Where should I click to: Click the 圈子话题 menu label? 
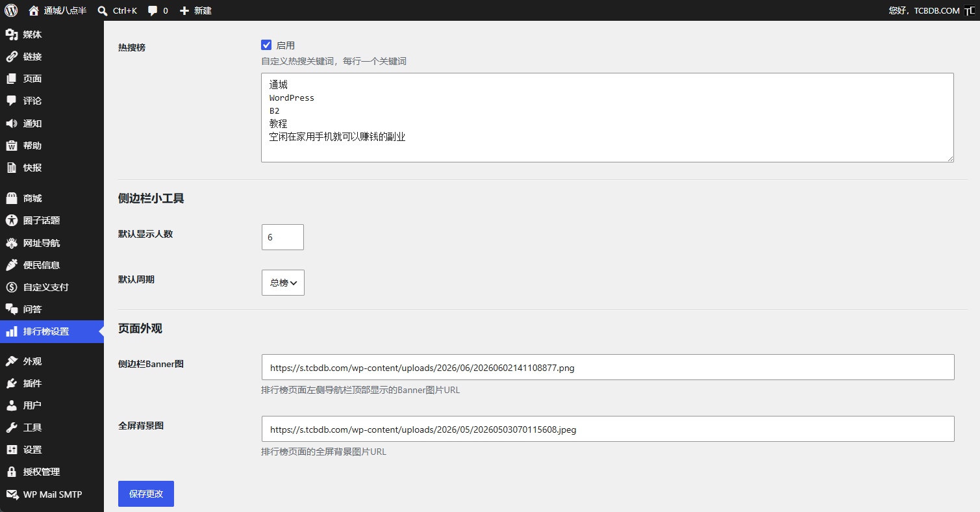point(42,220)
